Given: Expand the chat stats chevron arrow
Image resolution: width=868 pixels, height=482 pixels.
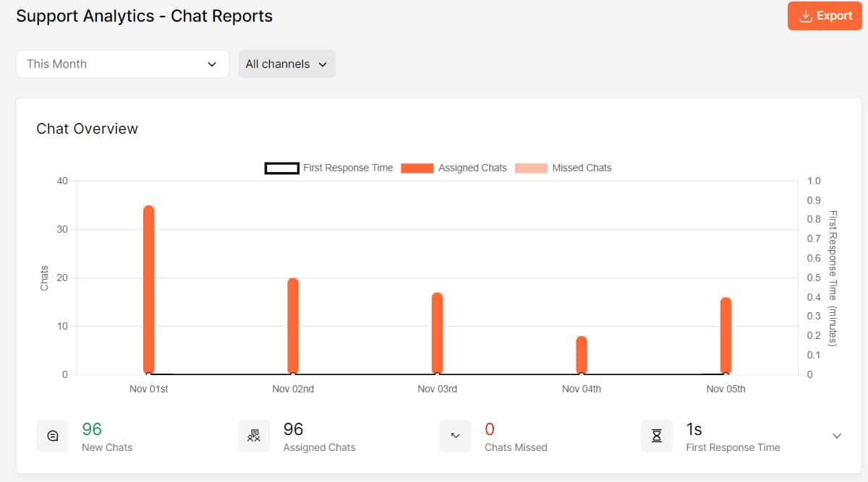Looking at the screenshot, I should pos(837,436).
